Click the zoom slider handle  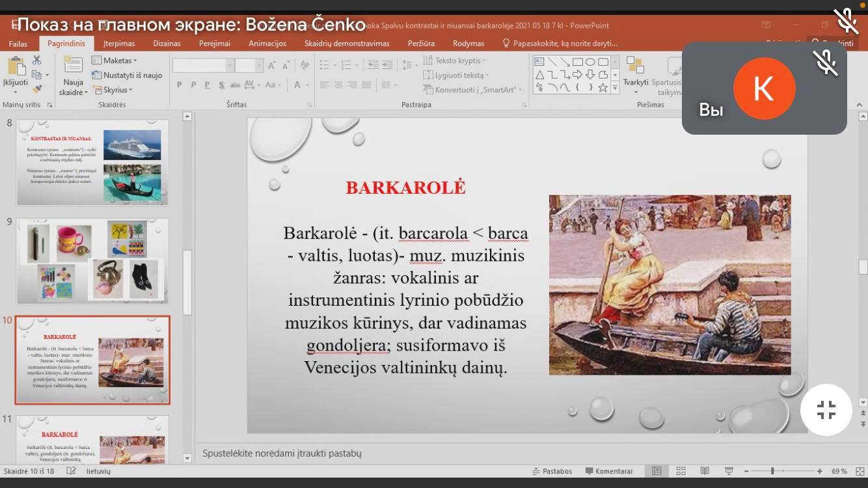tap(773, 471)
